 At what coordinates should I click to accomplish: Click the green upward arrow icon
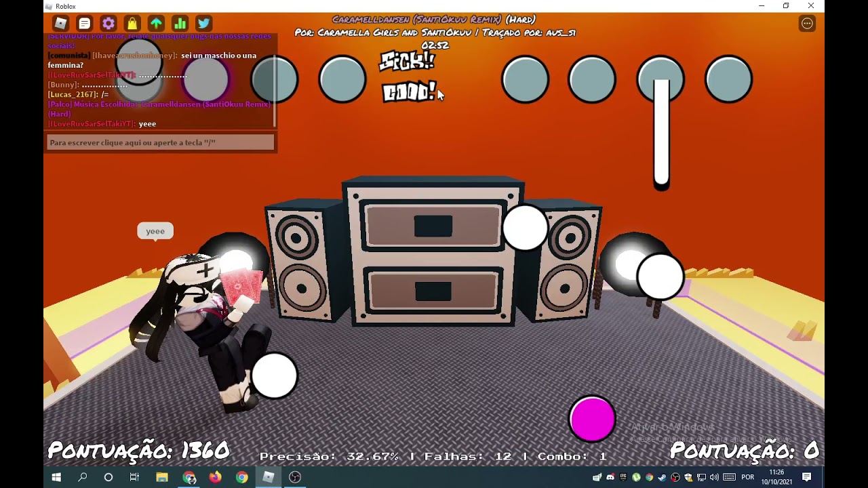(x=156, y=24)
